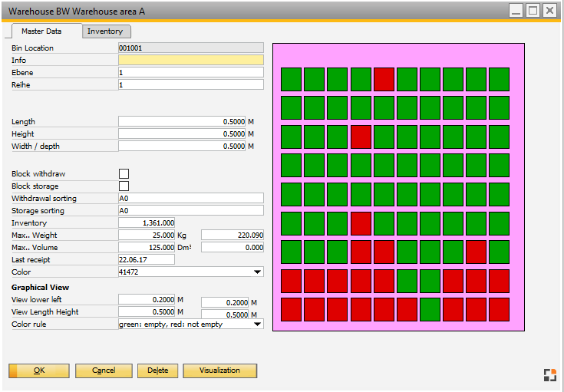
Task: Click the yellow Info input field
Action: tap(190, 60)
